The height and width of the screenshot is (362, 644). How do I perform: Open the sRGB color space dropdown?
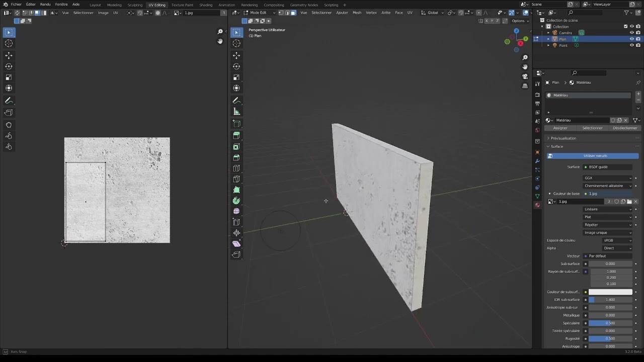pyautogui.click(x=617, y=240)
